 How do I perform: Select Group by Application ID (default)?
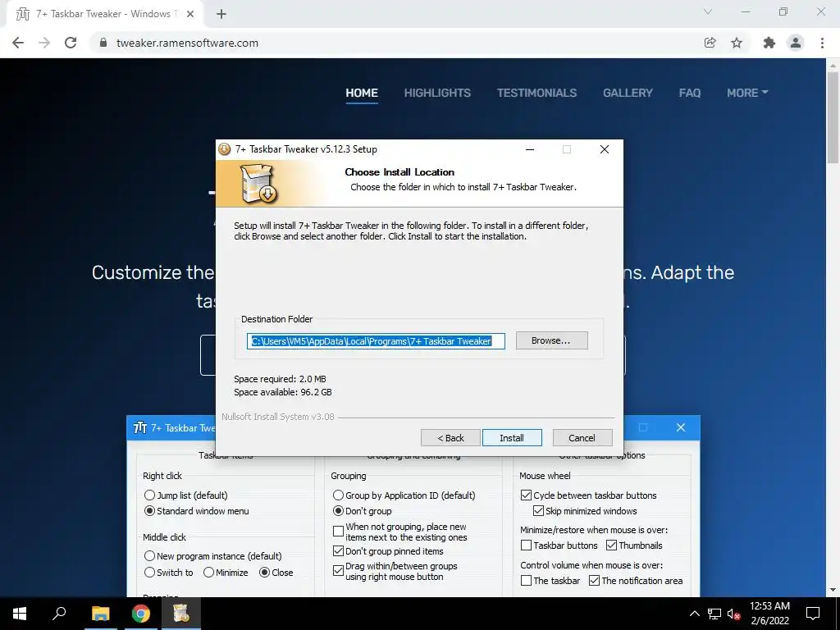coord(404,495)
